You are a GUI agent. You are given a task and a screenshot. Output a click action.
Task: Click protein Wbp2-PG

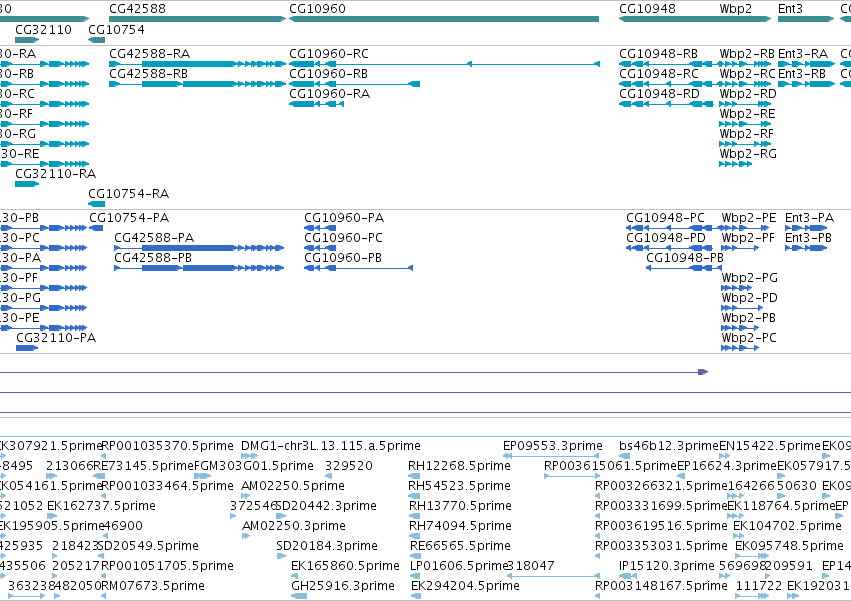coord(750,278)
